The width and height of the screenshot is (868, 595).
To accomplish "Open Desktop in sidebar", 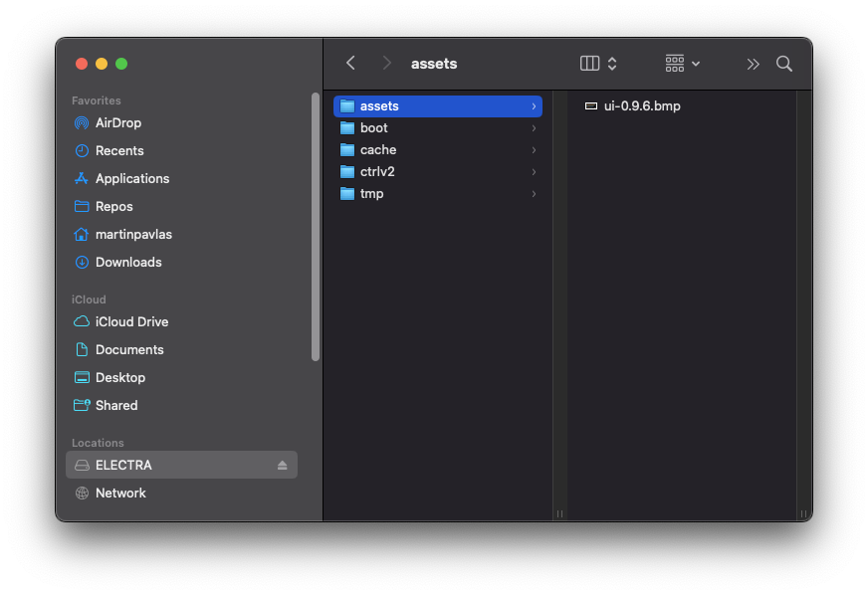I will click(x=181, y=377).
